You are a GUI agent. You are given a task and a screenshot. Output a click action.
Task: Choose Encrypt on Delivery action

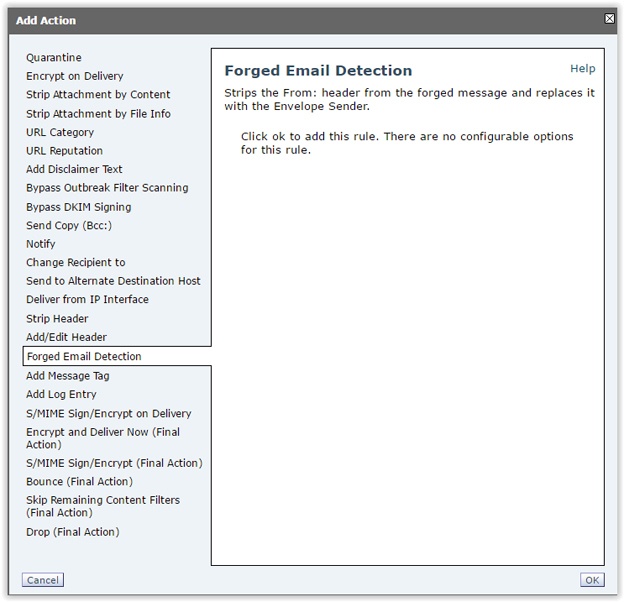tap(74, 76)
